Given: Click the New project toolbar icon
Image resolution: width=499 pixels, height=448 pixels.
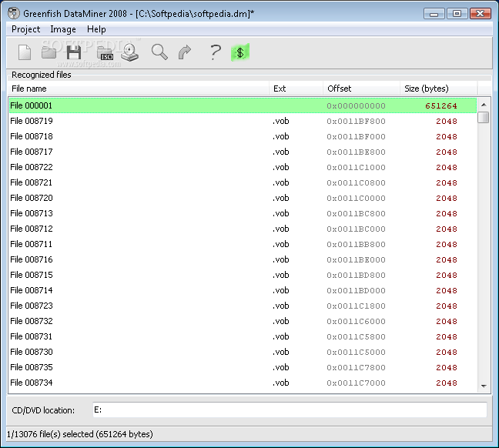Looking at the screenshot, I should coord(25,52).
